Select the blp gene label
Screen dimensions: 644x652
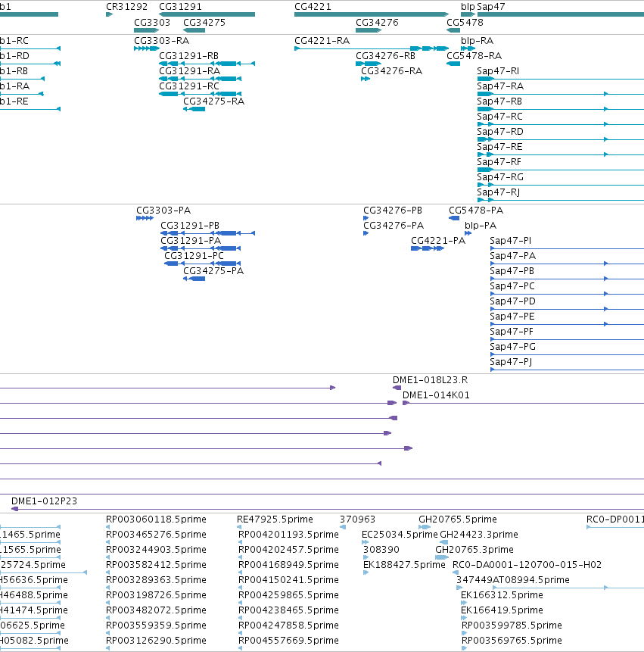468,7
